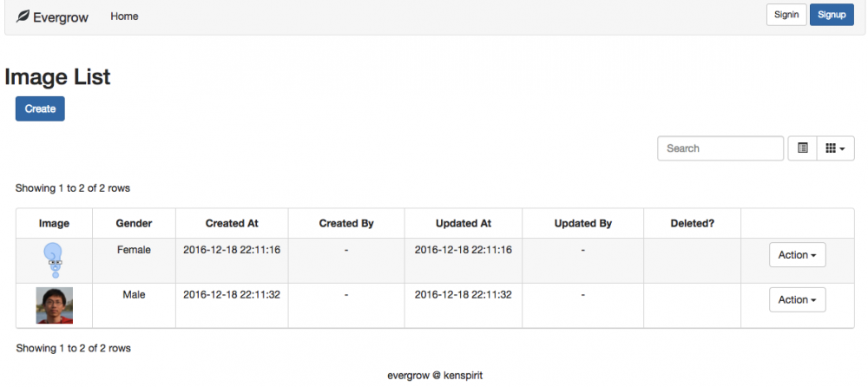Select the Created At column header
Screen dimensions: 868x387
pos(232,223)
